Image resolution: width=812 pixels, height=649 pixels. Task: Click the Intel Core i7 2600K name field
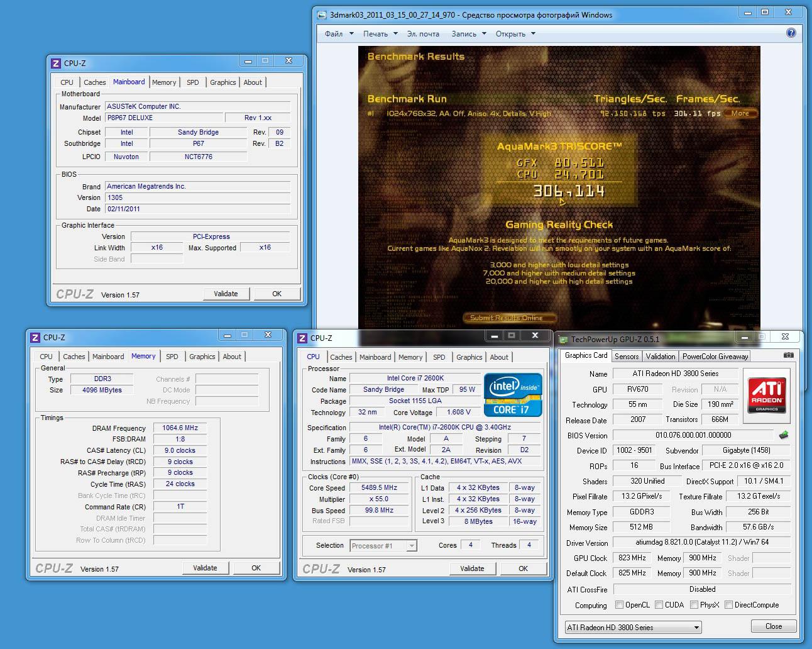click(x=415, y=378)
